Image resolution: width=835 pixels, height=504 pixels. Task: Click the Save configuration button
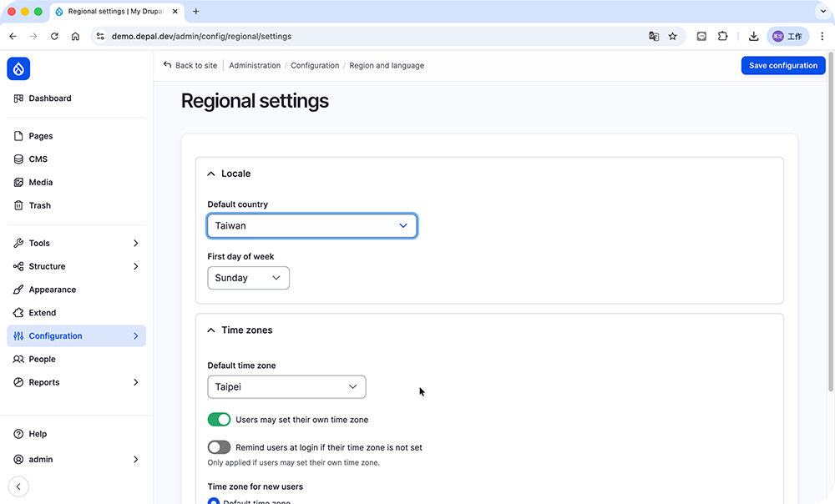pos(782,66)
